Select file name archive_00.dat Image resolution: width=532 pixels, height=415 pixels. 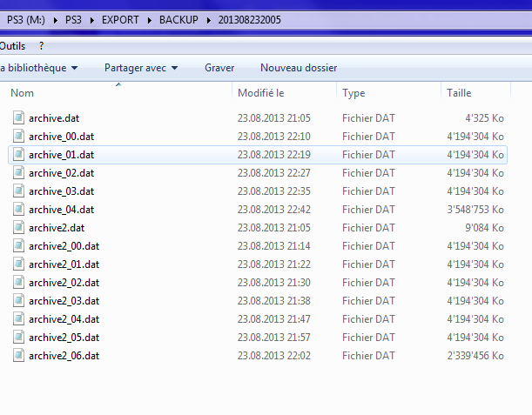point(62,137)
